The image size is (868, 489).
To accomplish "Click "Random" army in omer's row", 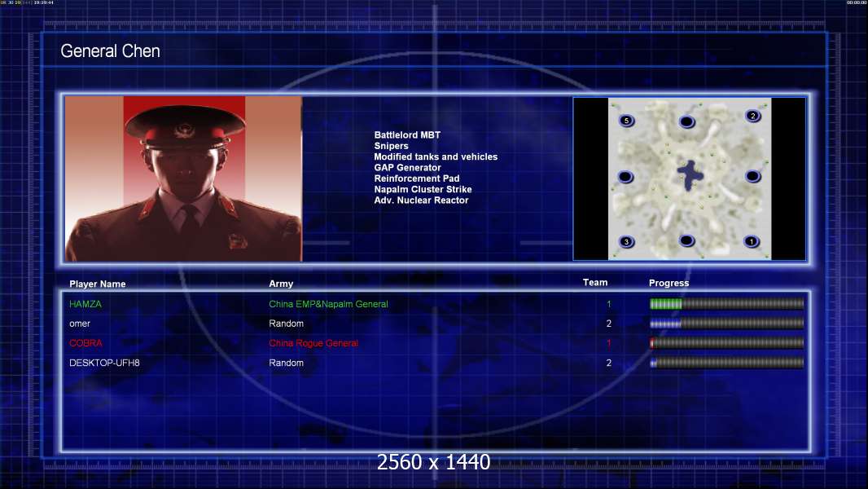I will pos(286,324).
